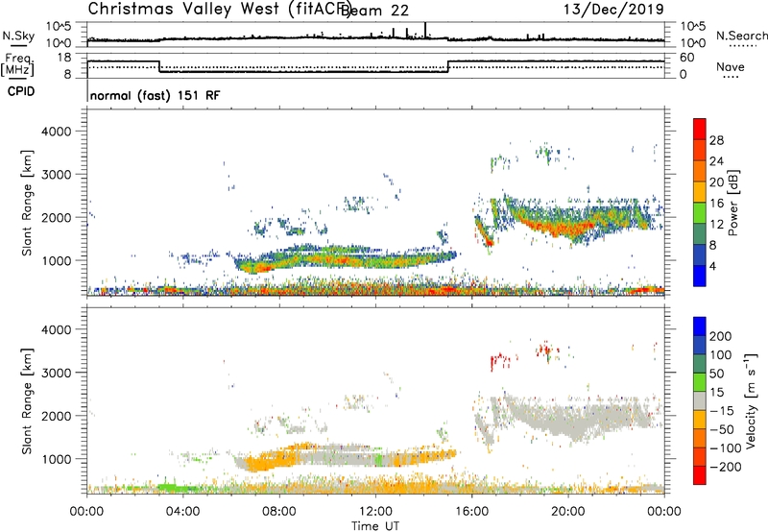The width and height of the screenshot is (768, 532).
Task: Click the text 'normal (fast) 151 RF'
Action: (x=155, y=95)
